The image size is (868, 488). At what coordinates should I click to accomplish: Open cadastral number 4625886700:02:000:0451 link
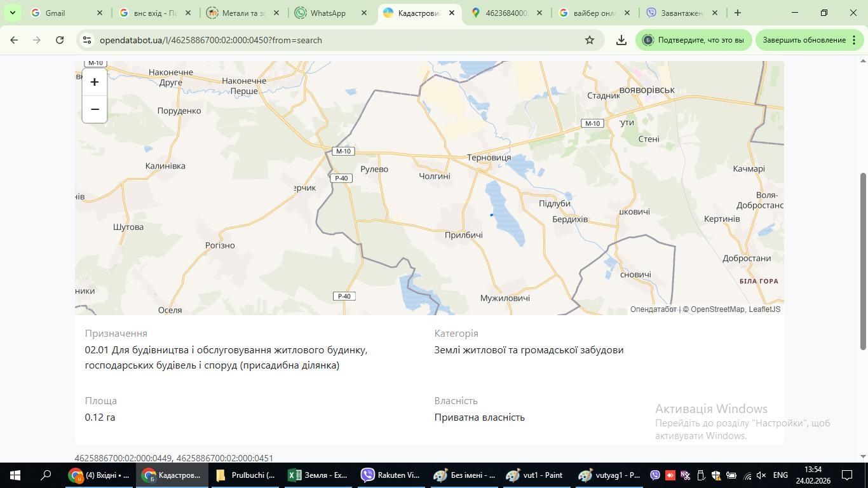[224, 458]
